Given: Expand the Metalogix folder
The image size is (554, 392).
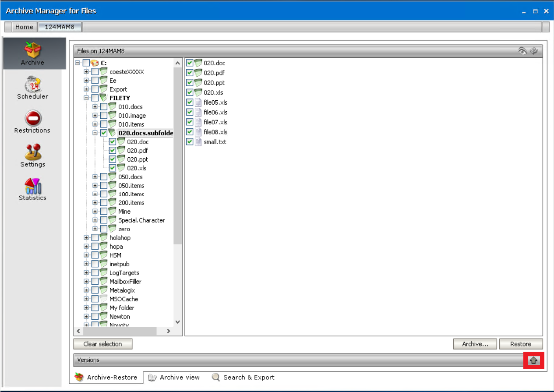Looking at the screenshot, I should coord(86,290).
